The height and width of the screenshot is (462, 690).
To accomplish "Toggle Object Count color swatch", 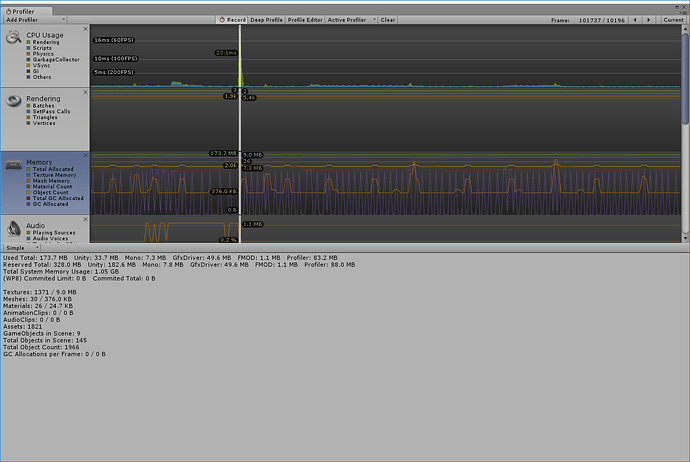I will pos(29,192).
